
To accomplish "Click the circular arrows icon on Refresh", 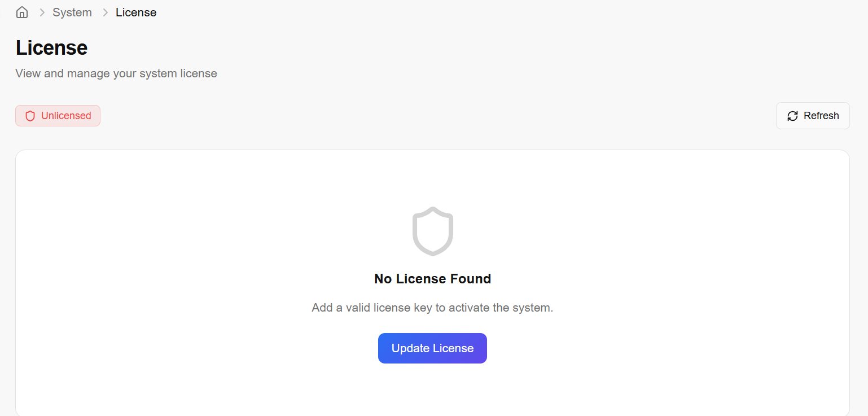I will point(792,116).
